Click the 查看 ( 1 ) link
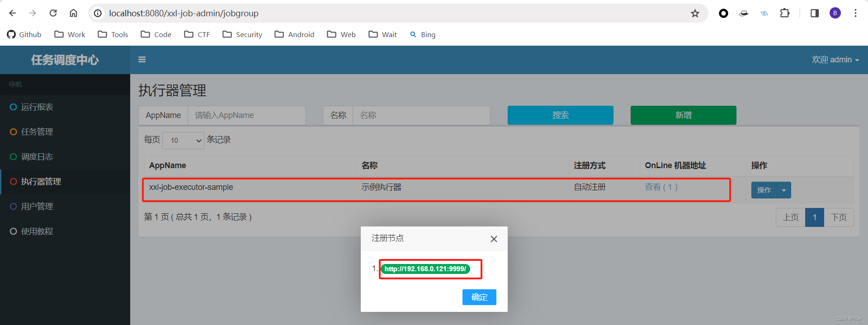 pyautogui.click(x=661, y=187)
